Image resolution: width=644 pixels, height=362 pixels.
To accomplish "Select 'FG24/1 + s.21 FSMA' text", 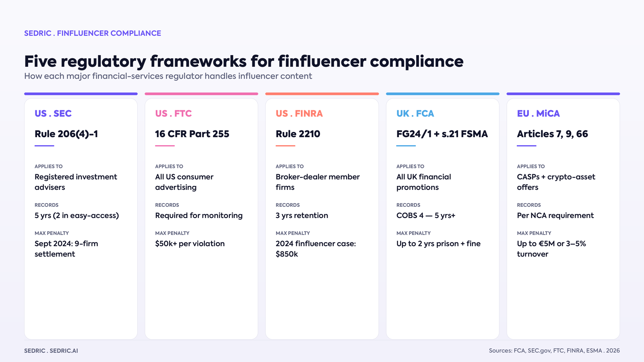I will [442, 134].
